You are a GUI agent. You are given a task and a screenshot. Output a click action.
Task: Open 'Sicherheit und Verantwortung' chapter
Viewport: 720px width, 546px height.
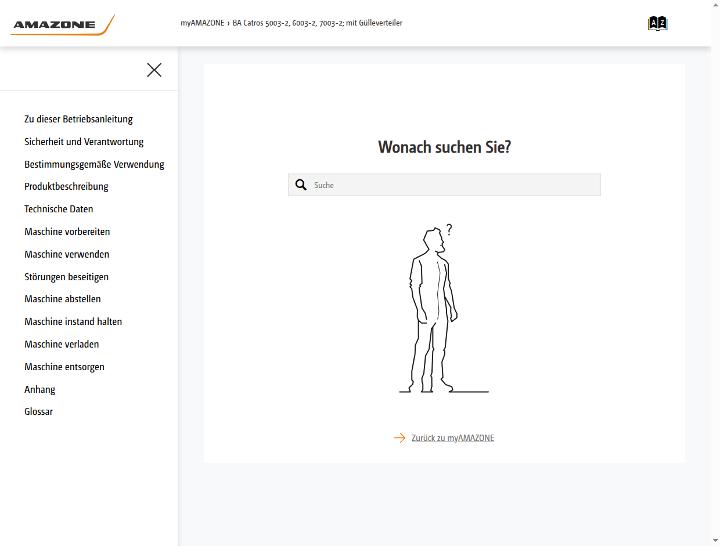[x=84, y=141]
